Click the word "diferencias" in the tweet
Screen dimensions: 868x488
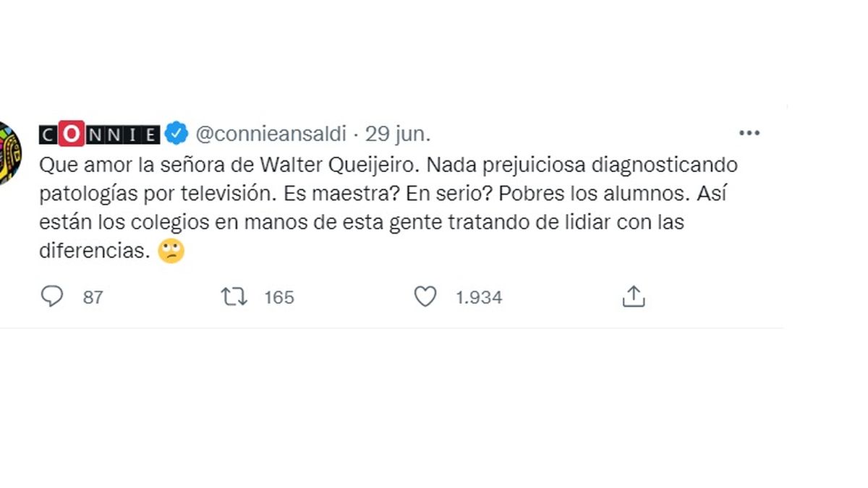point(95,251)
